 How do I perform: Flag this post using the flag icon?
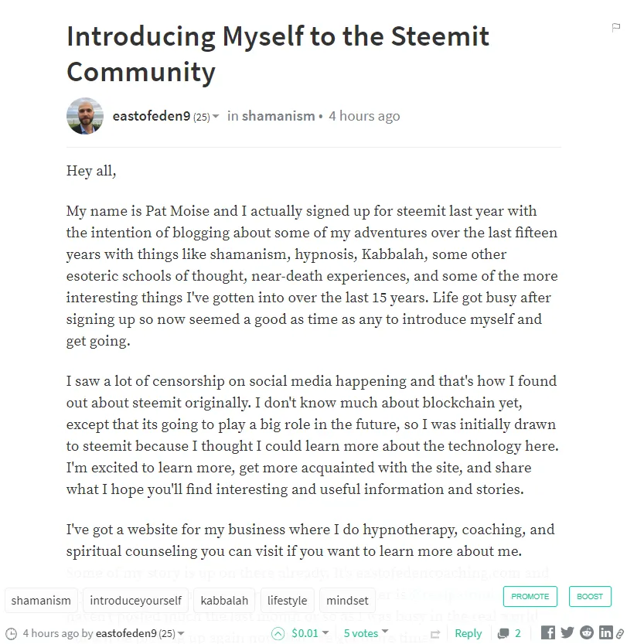615,28
